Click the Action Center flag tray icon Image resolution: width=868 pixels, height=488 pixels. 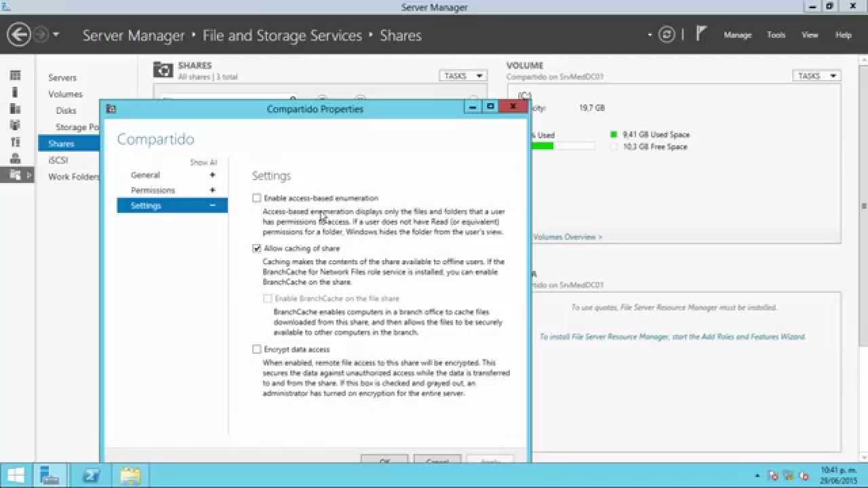tap(773, 476)
